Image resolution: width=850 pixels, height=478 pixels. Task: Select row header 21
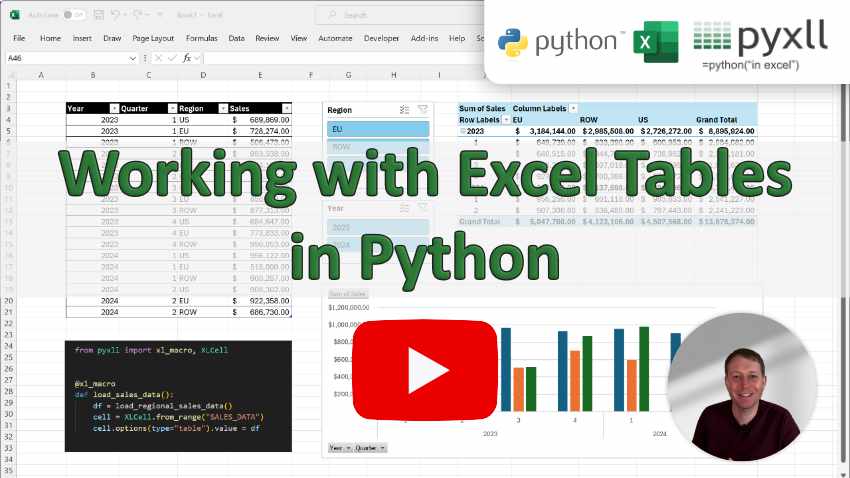[8, 312]
